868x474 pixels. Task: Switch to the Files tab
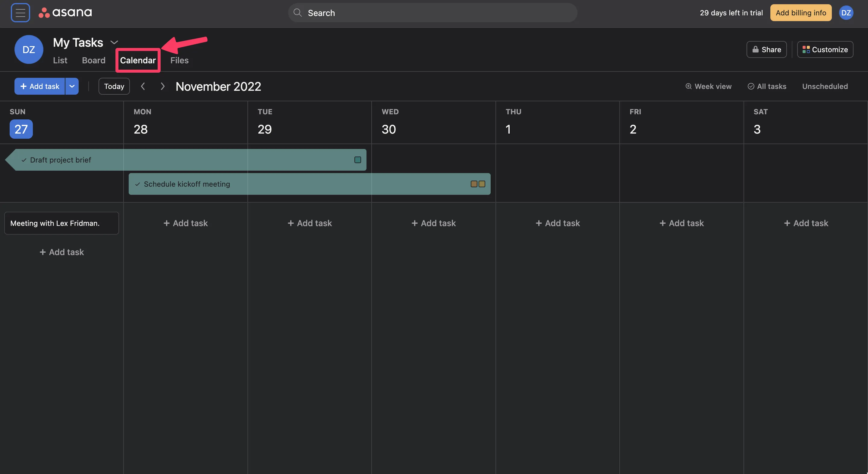click(x=179, y=60)
